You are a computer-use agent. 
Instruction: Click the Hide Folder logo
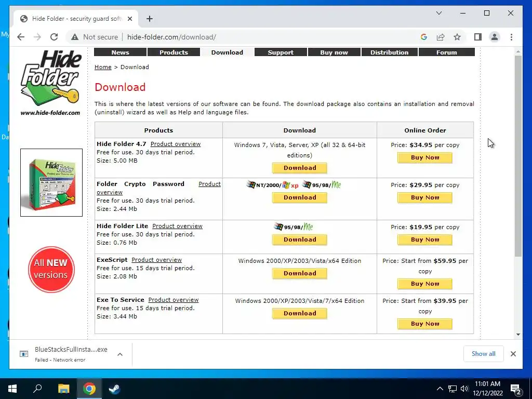tap(50, 83)
